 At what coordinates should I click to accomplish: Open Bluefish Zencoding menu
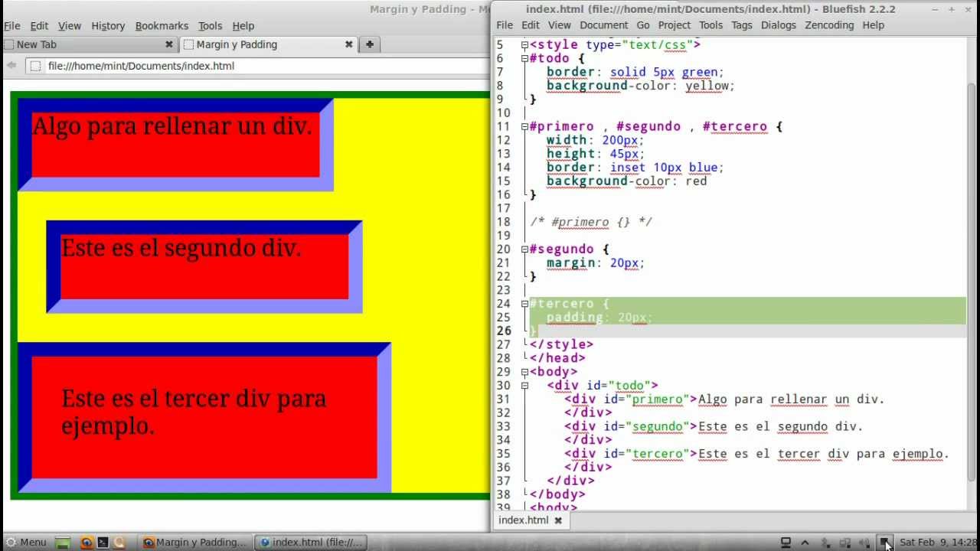(829, 25)
